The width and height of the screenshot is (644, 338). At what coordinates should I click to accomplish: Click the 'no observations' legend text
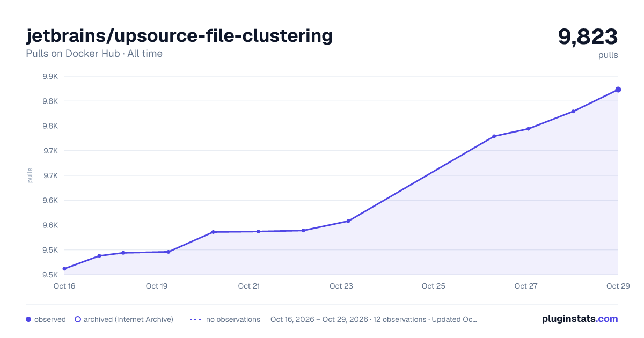(233, 319)
